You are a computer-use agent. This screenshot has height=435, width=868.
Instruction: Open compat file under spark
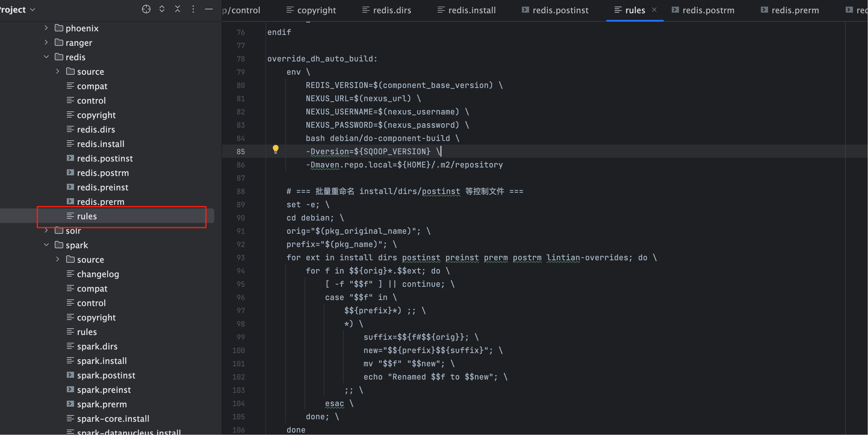(92, 289)
